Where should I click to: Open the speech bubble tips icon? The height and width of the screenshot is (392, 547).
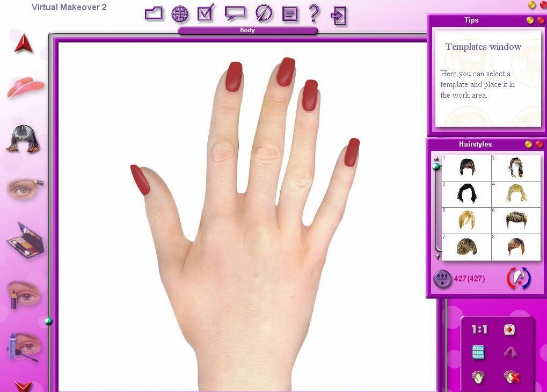[x=235, y=13]
